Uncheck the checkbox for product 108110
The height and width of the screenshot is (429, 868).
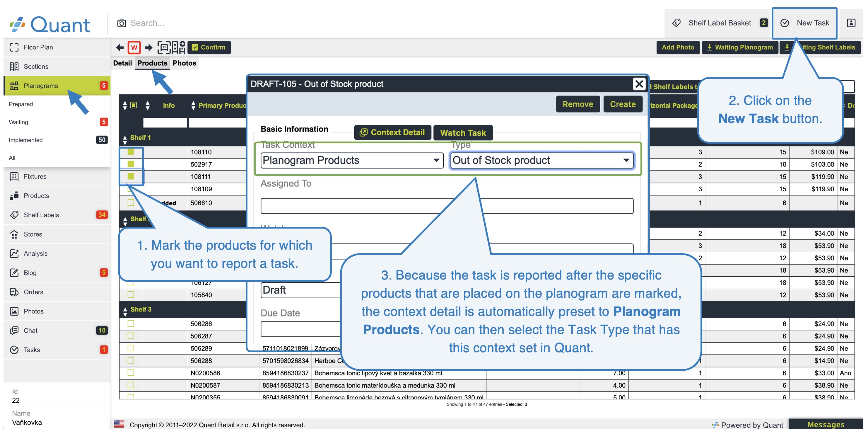[x=131, y=152]
